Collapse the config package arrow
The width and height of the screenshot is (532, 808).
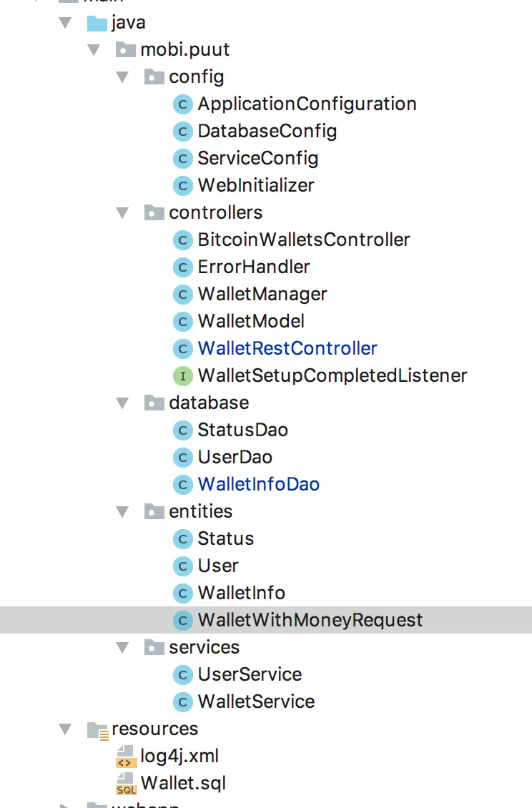[122, 77]
